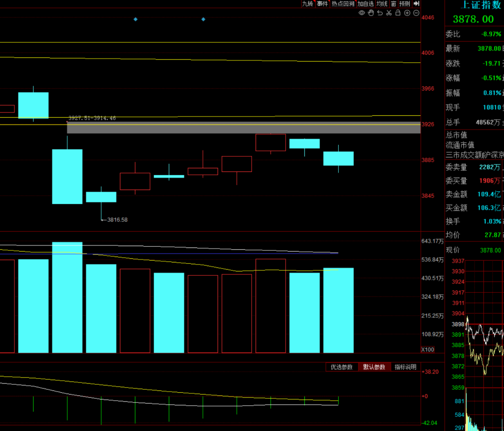Open the 九转 indicator tab
The height and width of the screenshot is (431, 504).
pyautogui.click(x=308, y=4)
